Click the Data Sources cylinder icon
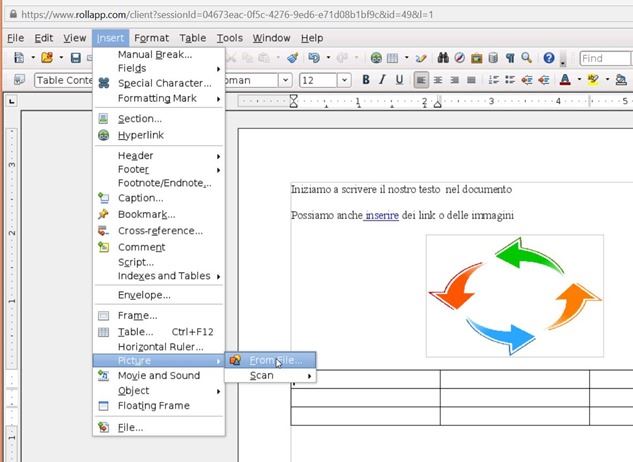This screenshot has height=462, width=633. (493, 58)
